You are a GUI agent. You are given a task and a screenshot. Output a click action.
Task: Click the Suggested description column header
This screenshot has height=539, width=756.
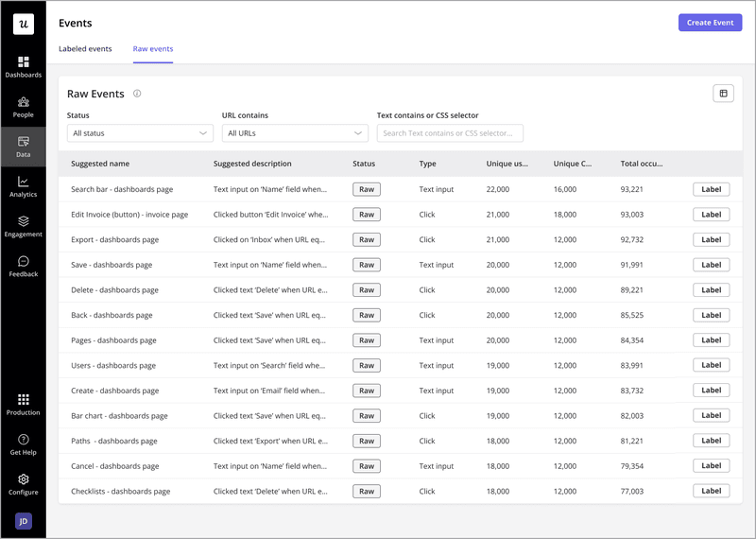pyautogui.click(x=252, y=164)
